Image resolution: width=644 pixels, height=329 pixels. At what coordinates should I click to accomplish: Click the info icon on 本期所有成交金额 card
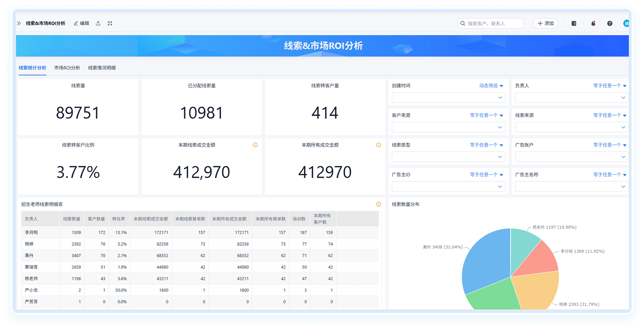(378, 145)
